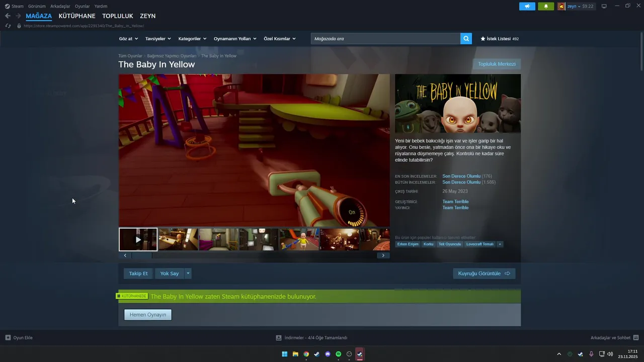Open the green notifications bell
Screen dimensions: 644x362
tap(546, 7)
